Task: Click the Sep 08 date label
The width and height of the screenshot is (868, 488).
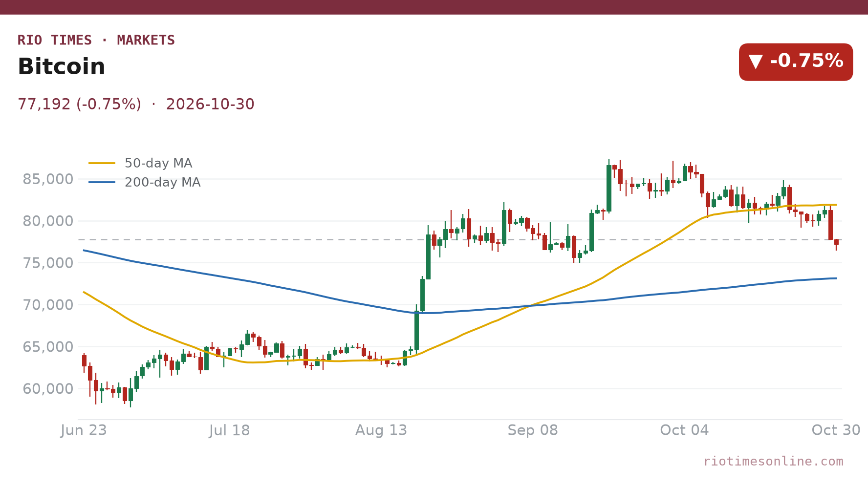Action: point(533,430)
